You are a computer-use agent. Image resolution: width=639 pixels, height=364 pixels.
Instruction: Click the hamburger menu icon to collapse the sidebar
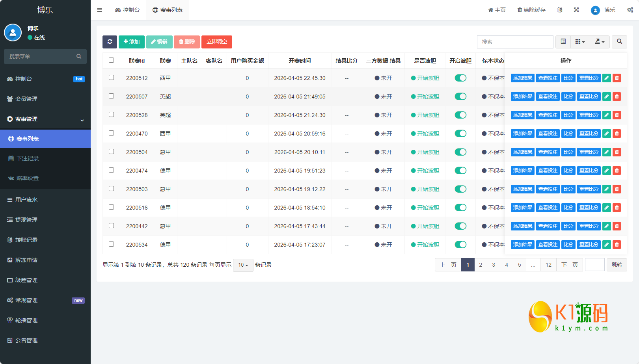100,10
